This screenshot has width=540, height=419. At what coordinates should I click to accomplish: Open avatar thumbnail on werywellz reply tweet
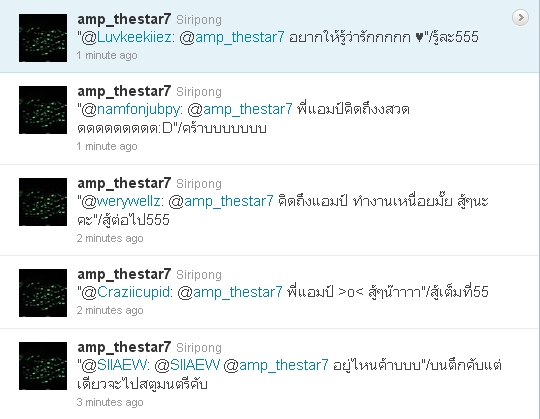(x=43, y=202)
